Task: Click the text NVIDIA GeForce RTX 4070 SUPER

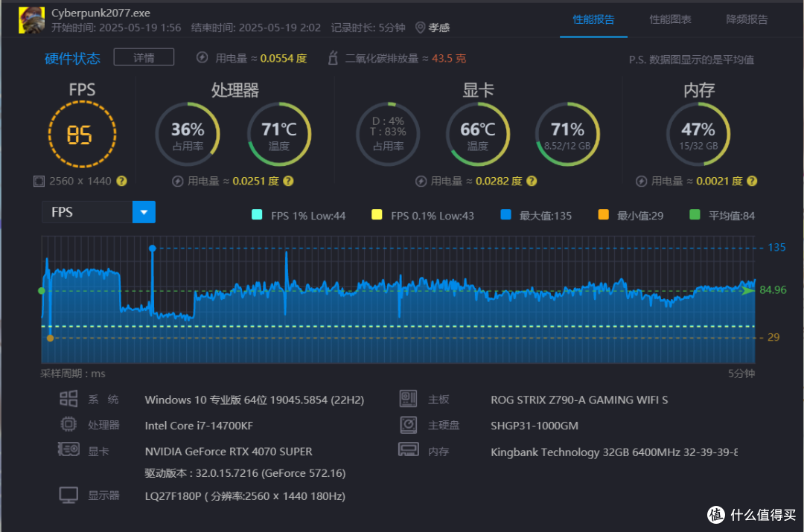Action: [x=229, y=451]
